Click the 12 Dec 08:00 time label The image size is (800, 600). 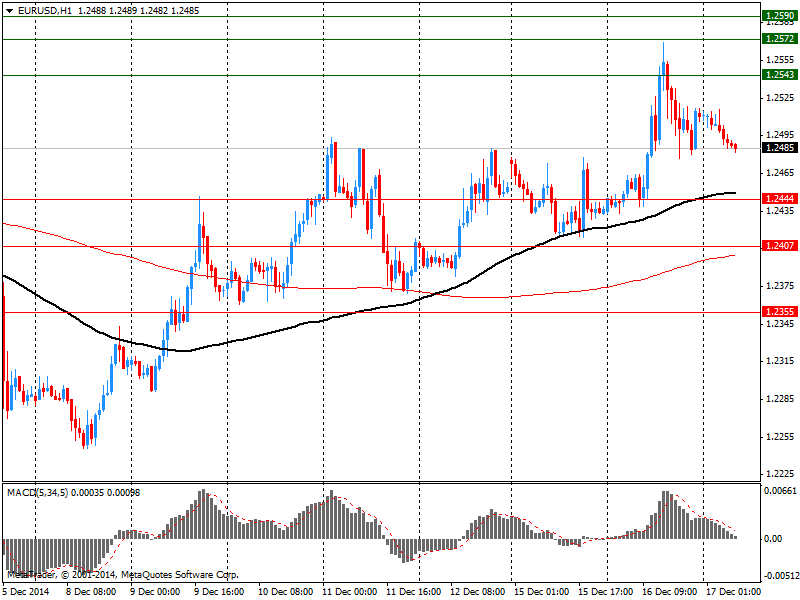(478, 592)
